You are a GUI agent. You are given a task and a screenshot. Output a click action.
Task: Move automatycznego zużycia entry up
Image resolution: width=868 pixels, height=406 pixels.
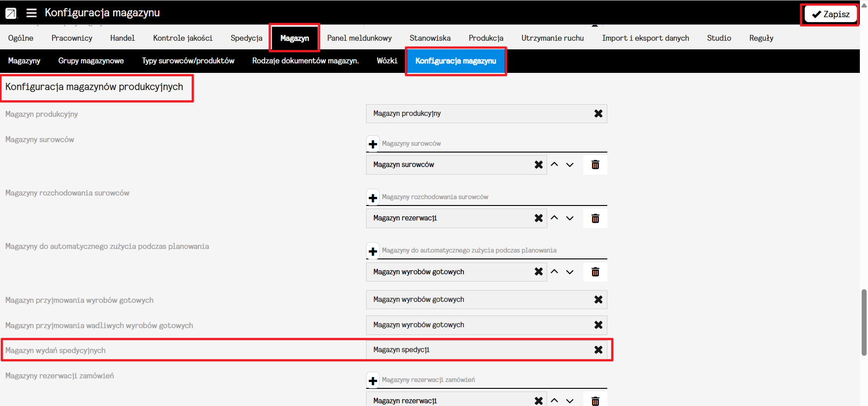pos(554,272)
